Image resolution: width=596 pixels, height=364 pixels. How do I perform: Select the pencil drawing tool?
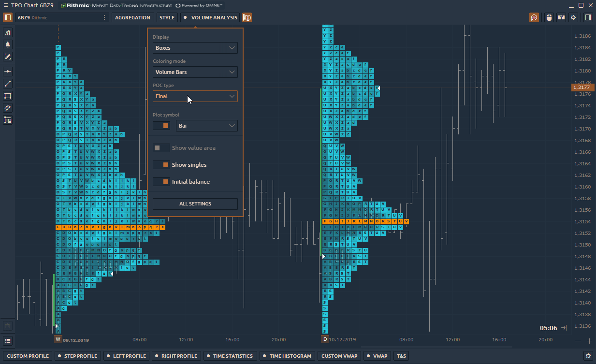click(8, 57)
